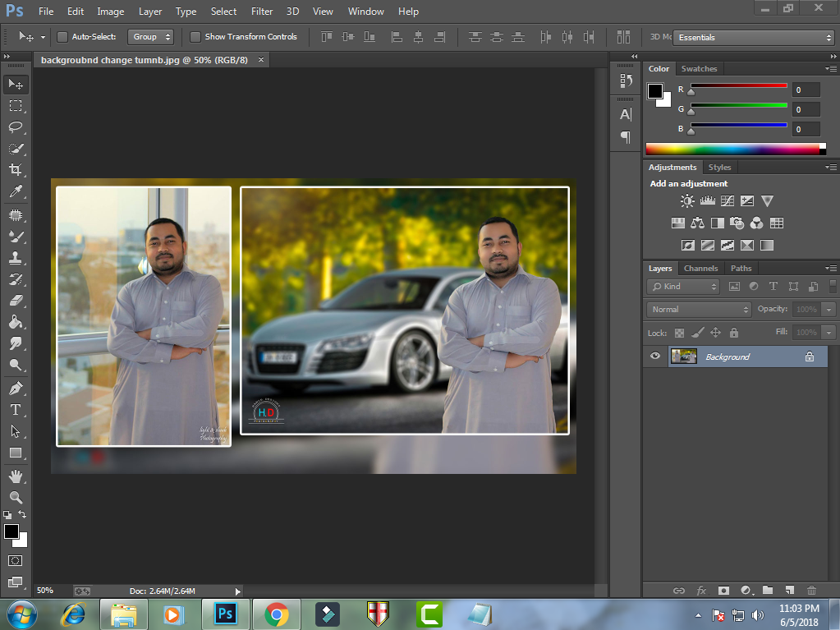Select the Lasso tool
Viewport: 840px width, 630px height.
(x=16, y=127)
